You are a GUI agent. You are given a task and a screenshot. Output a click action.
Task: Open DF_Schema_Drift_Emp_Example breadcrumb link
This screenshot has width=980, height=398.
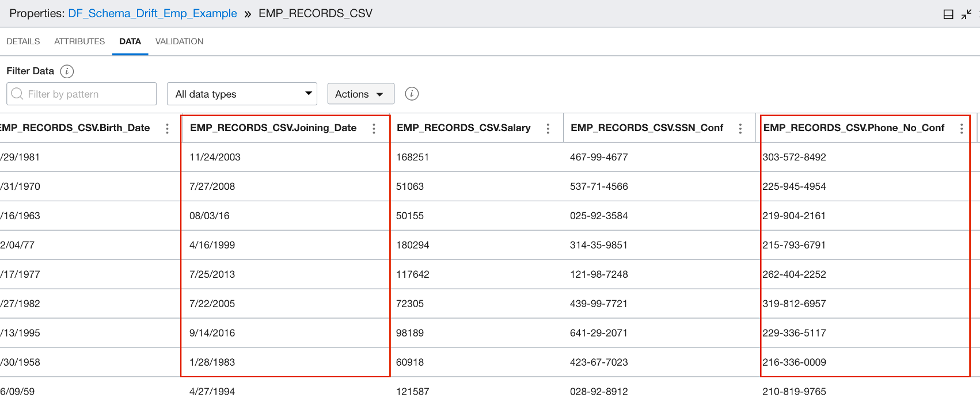coord(152,13)
